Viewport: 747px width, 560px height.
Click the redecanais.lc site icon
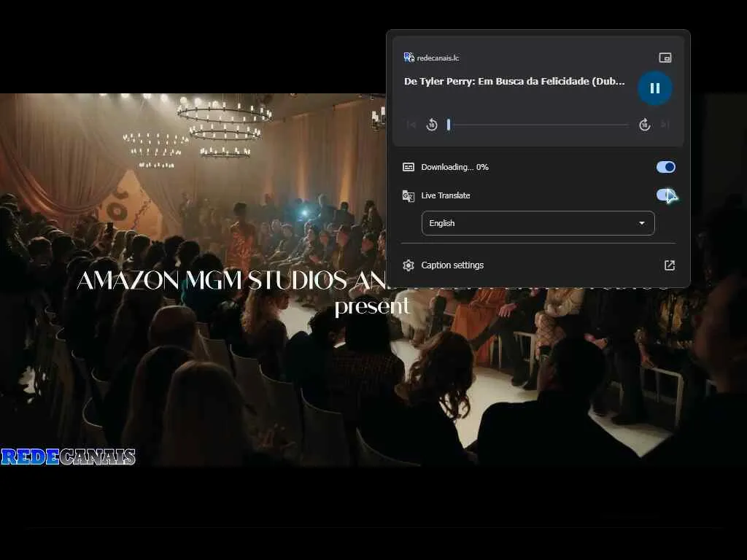point(409,58)
